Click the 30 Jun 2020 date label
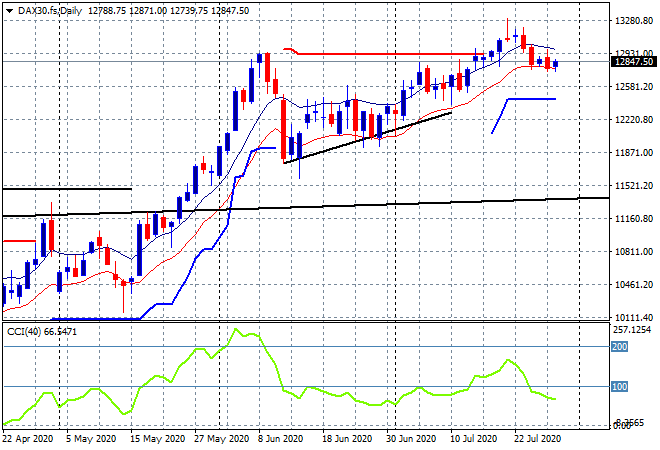660x450 pixels. point(411,439)
